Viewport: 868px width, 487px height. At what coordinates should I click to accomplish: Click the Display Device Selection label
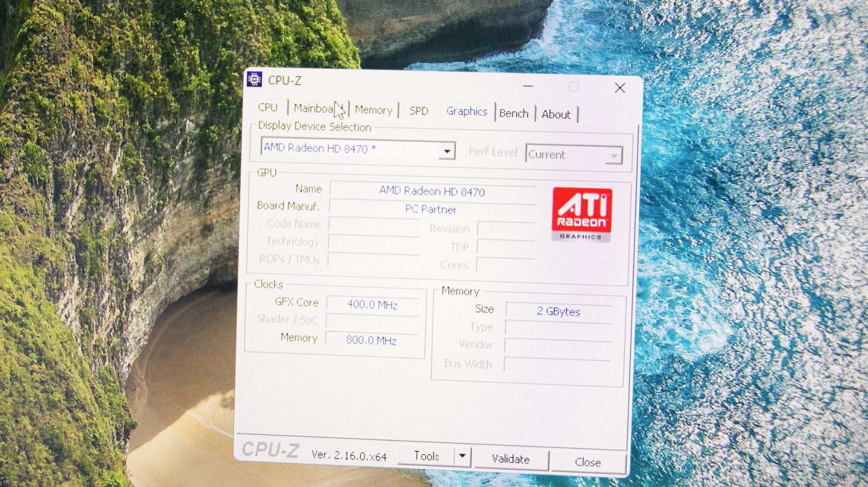click(x=315, y=126)
